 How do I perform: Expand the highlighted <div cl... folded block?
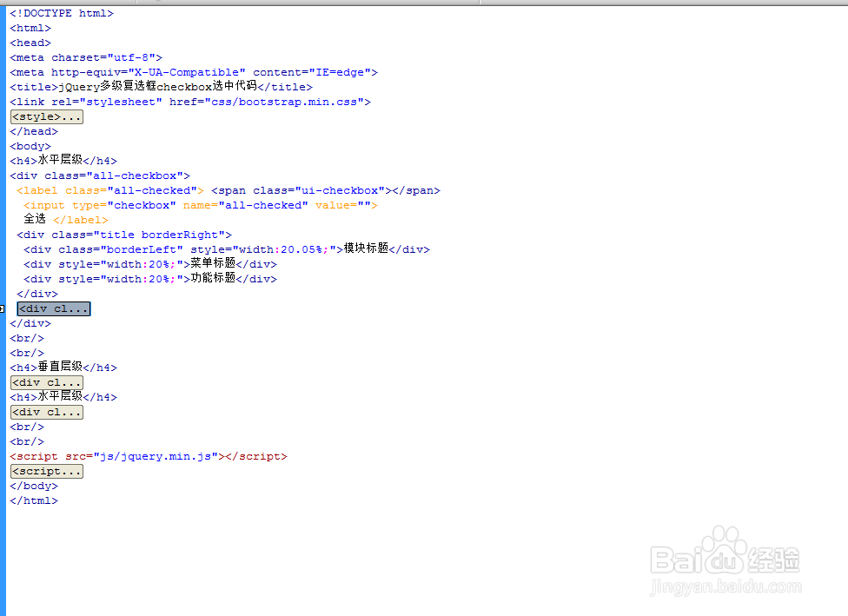[54, 308]
